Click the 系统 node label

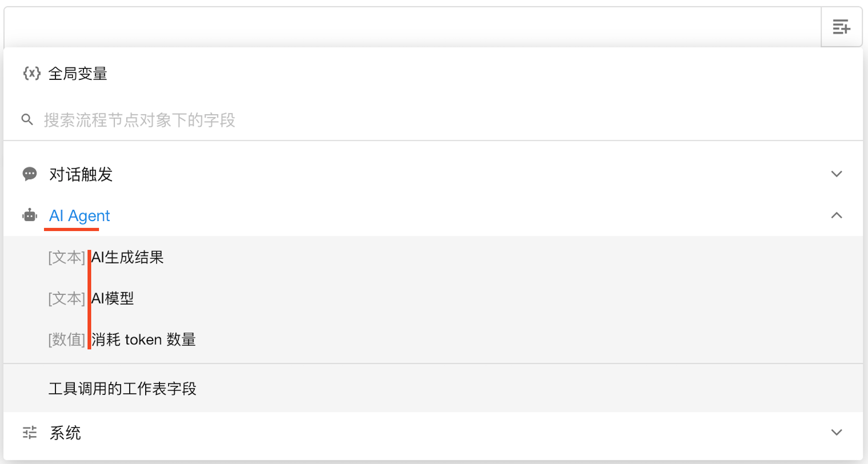65,432
